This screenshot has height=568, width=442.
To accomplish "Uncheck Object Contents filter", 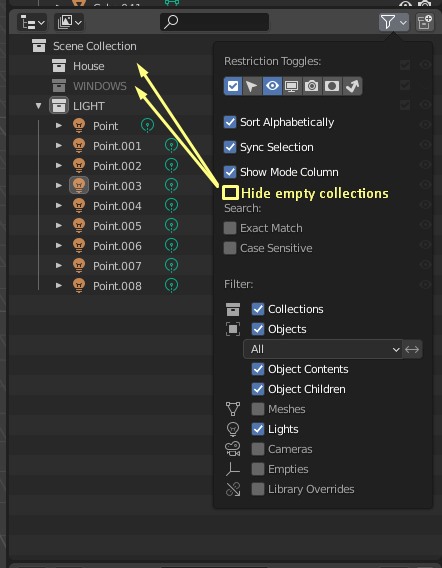I will click(x=258, y=369).
